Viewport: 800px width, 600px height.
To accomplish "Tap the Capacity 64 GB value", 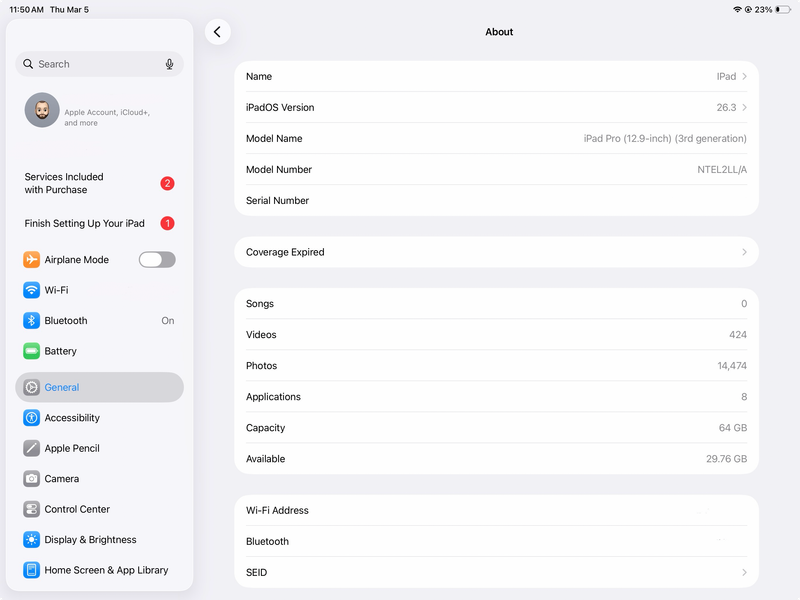I will point(733,428).
